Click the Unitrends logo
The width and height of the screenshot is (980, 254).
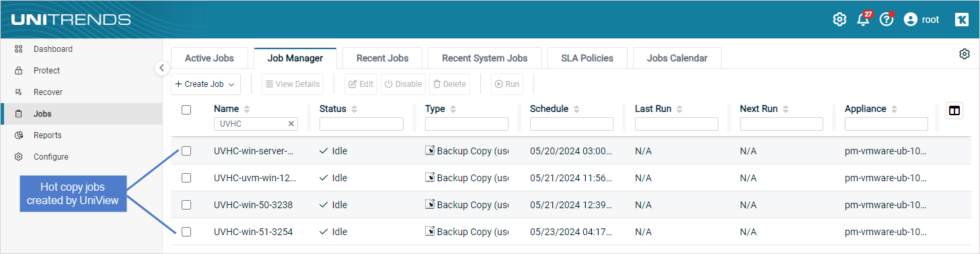71,20
